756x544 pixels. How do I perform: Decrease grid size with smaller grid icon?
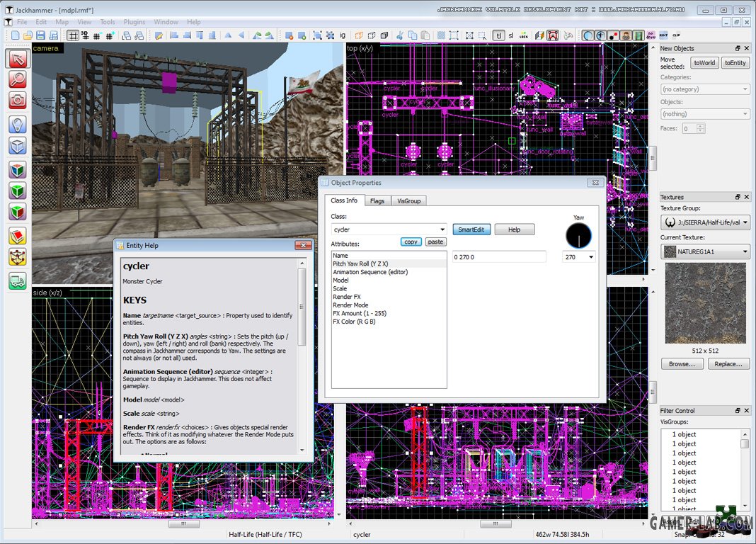pyautogui.click(x=97, y=35)
